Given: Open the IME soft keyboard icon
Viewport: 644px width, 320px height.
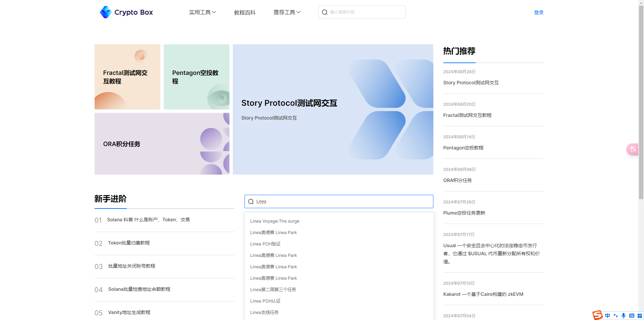Looking at the screenshot, I should [632, 316].
